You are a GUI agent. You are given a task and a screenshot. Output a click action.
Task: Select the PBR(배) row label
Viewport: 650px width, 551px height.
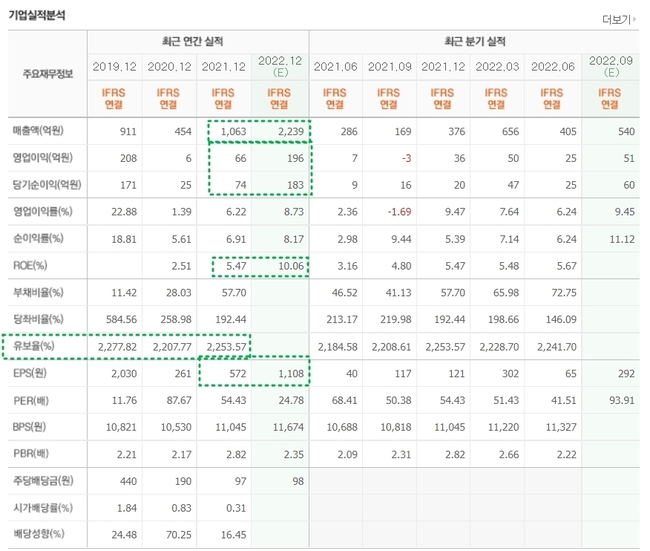(x=31, y=454)
